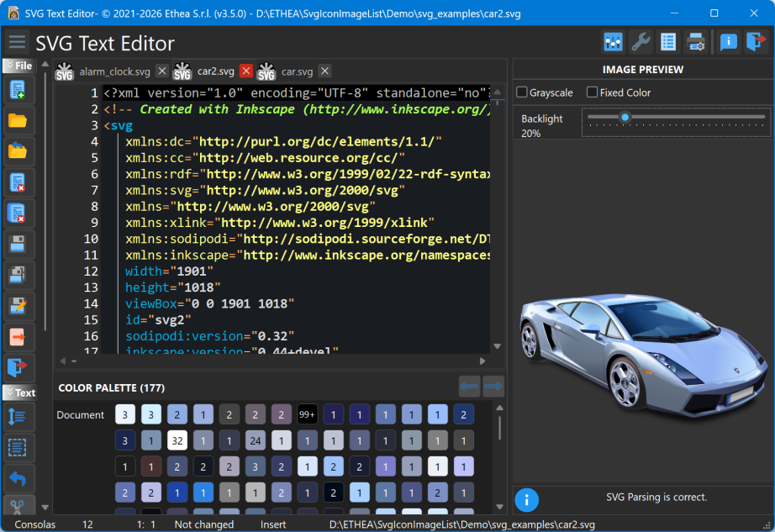The image size is (775, 532).
Task: Select the swatch labeled 24
Action: click(x=255, y=440)
